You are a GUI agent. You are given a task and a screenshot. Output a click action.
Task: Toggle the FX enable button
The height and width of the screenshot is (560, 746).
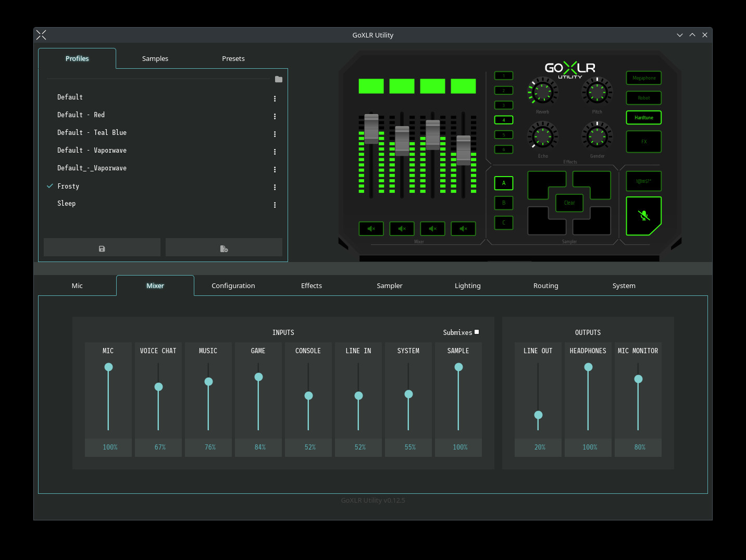pyautogui.click(x=644, y=142)
